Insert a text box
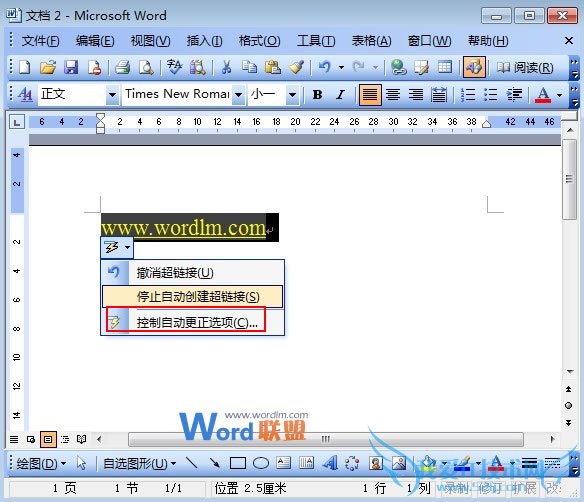 (x=283, y=463)
